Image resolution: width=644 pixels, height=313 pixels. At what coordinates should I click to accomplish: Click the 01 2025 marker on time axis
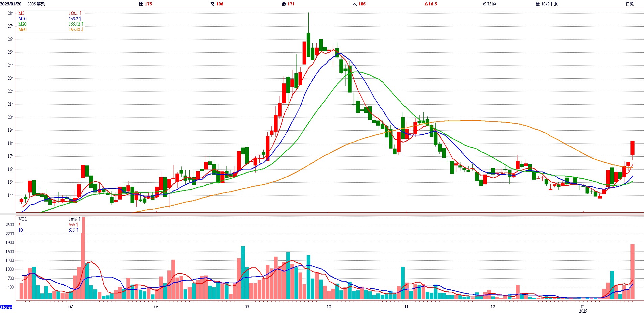[x=583, y=309]
